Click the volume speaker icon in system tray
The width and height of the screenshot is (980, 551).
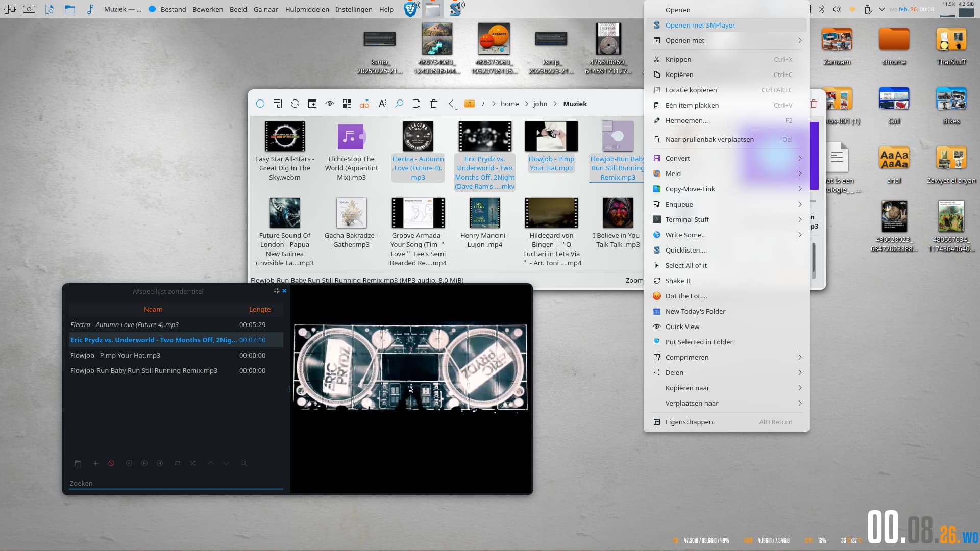(836, 9)
